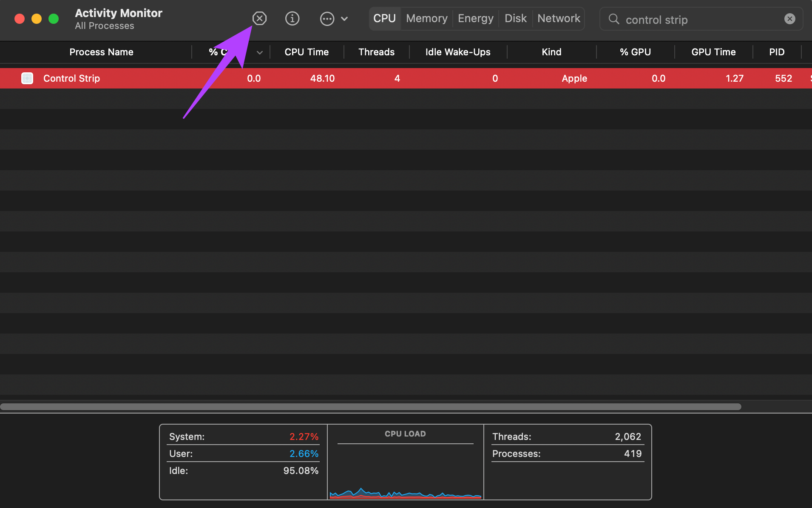The width and height of the screenshot is (812, 508).
Task: Sort by Idle Wake-Ups column
Action: (x=457, y=52)
